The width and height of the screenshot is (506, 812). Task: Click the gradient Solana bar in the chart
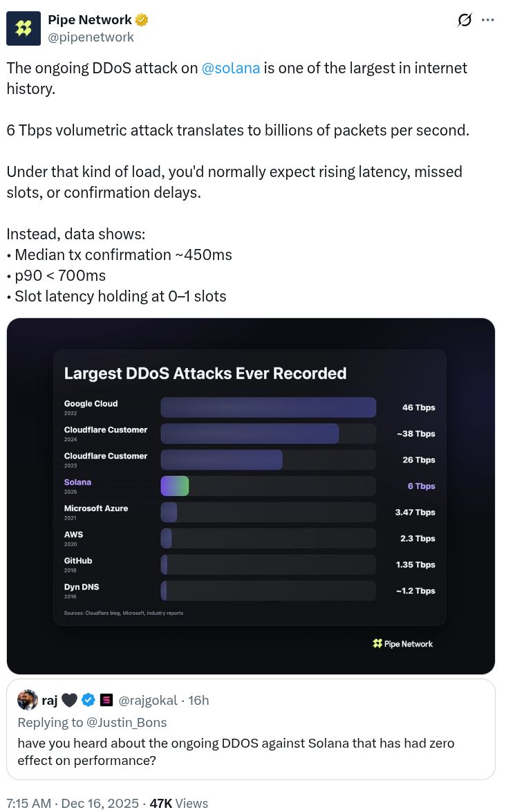[x=174, y=486]
